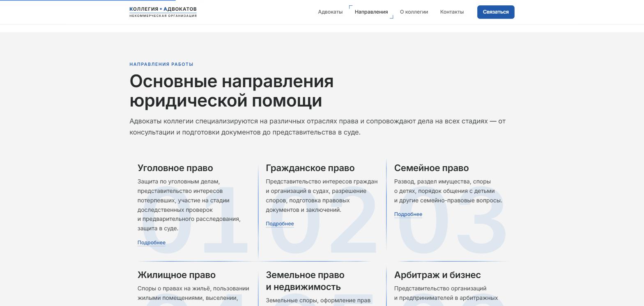
Task: Open the Коллегия адвокатов logo homepage link
Action: click(x=163, y=12)
